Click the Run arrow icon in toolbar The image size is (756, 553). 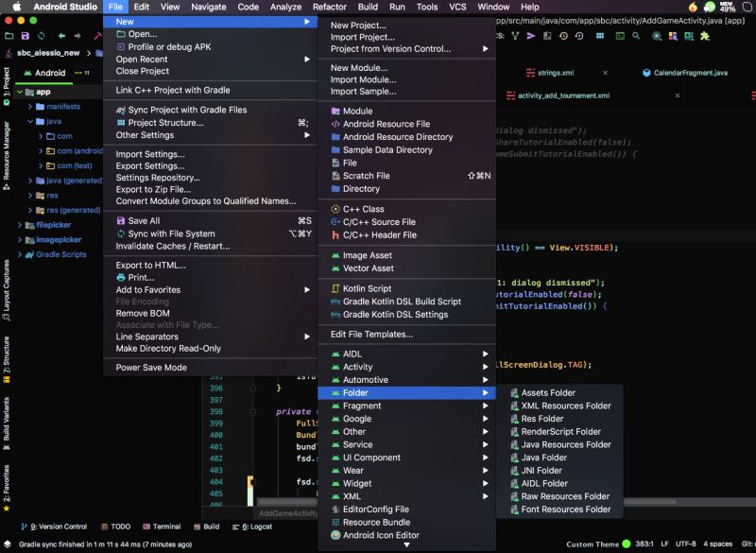coord(531,36)
